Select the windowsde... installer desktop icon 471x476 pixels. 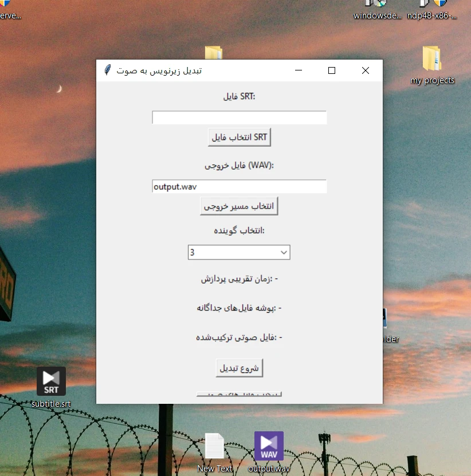coord(377,6)
